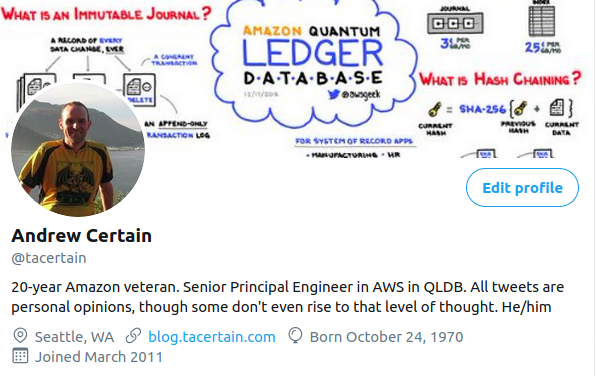The height and width of the screenshot is (376, 596).
Task: Open the blog.tacertain.com link
Action: pos(212,337)
